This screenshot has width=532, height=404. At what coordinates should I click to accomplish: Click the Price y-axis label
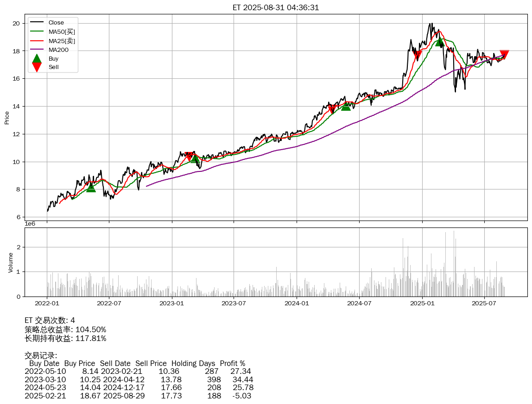click(x=7, y=118)
